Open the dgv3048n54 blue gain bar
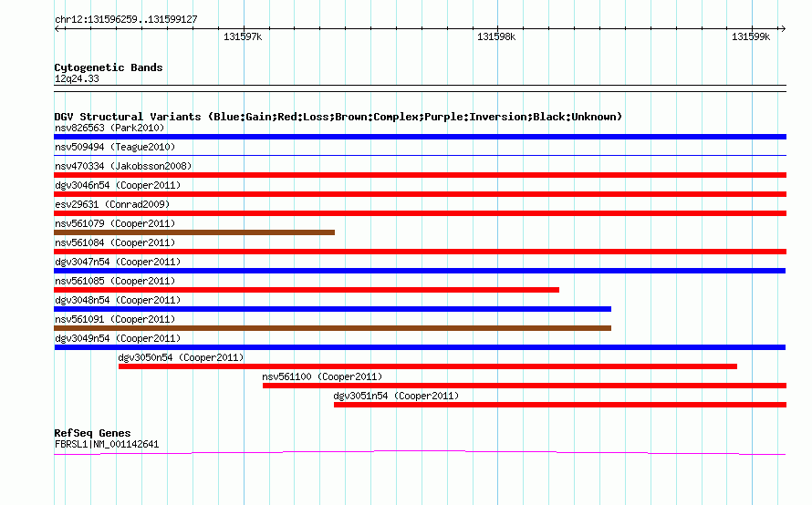 click(332, 309)
